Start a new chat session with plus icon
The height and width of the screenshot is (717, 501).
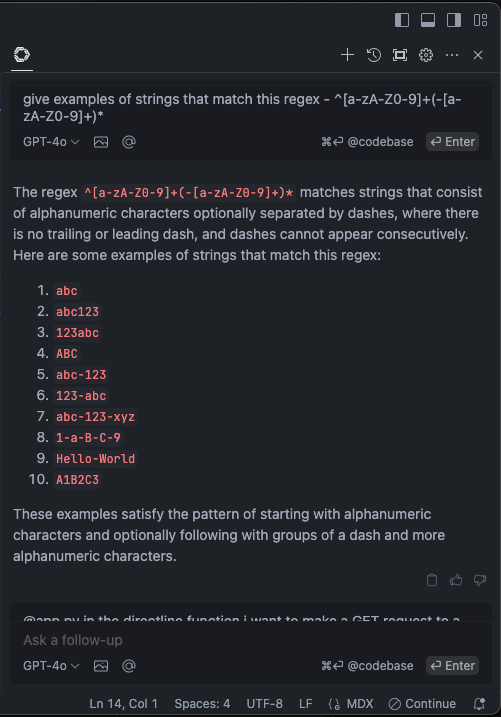(x=347, y=55)
